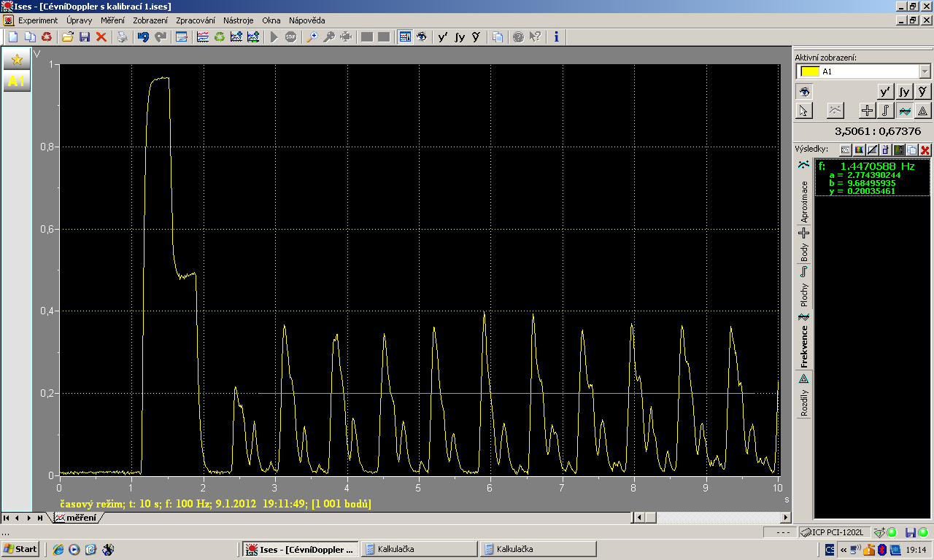Redo with the gray forward-arrow toolbar icon
934x560 pixels.
161,36
